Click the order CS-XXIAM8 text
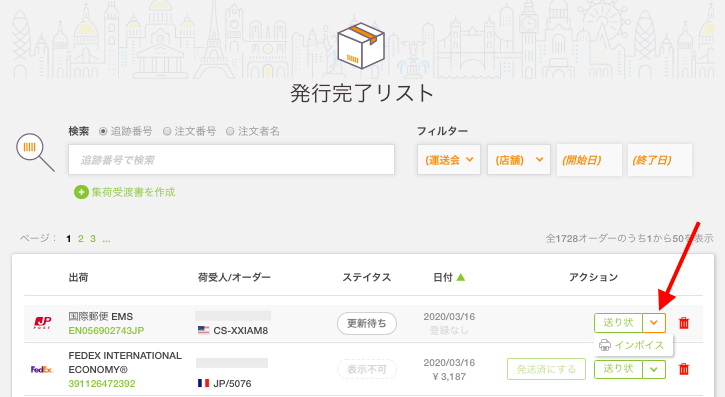Image resolution: width=725 pixels, height=397 pixels. (x=240, y=330)
